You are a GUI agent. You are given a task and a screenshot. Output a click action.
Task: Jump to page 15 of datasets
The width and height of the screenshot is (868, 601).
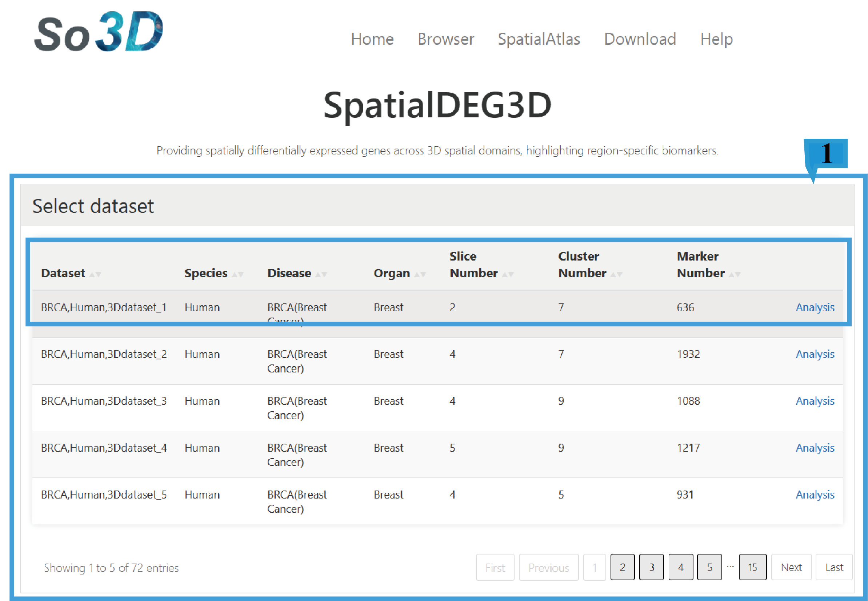[x=752, y=567]
